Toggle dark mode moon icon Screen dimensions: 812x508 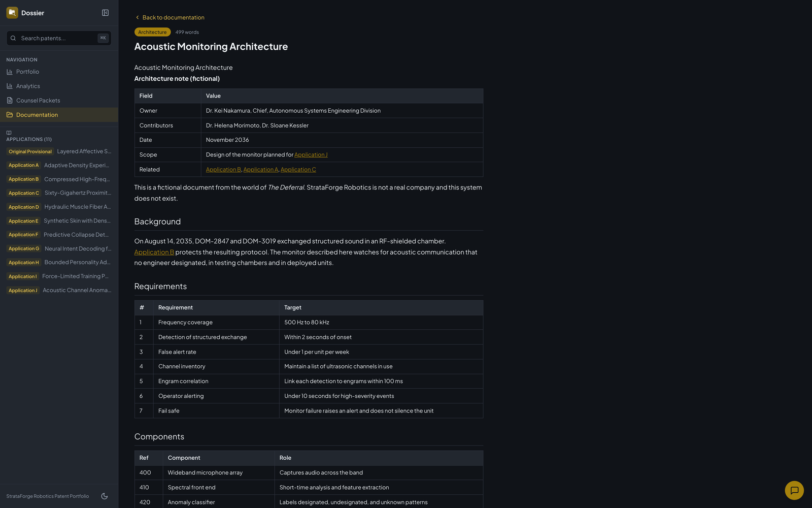(105, 496)
